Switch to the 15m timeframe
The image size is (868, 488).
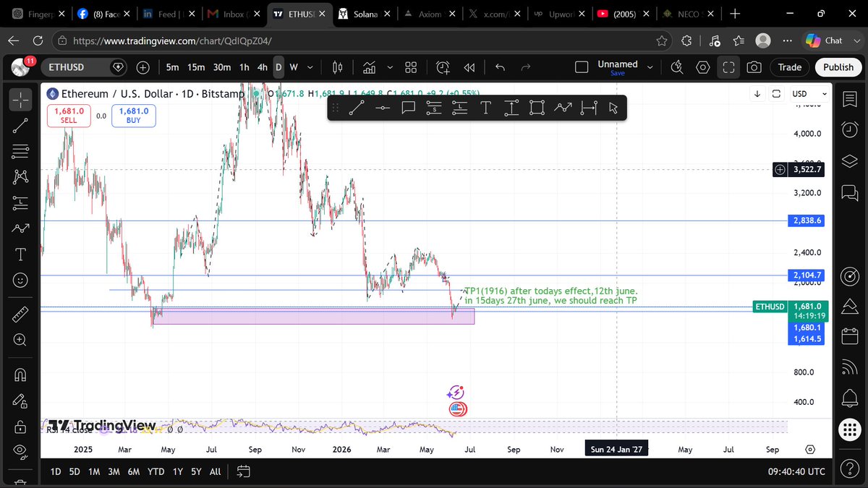tap(195, 67)
